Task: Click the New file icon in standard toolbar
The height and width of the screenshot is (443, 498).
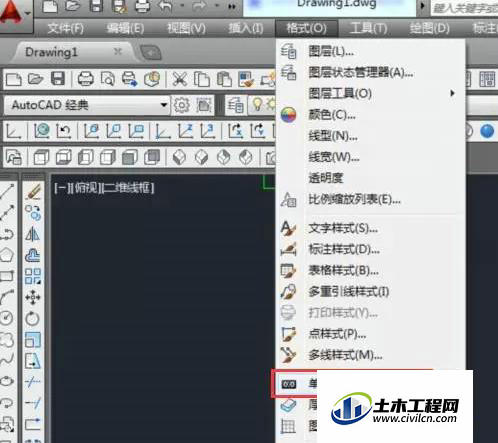Action: (14, 79)
